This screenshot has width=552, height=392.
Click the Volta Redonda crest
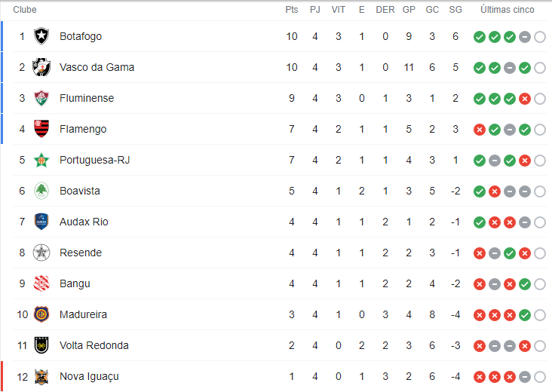pyautogui.click(x=41, y=345)
